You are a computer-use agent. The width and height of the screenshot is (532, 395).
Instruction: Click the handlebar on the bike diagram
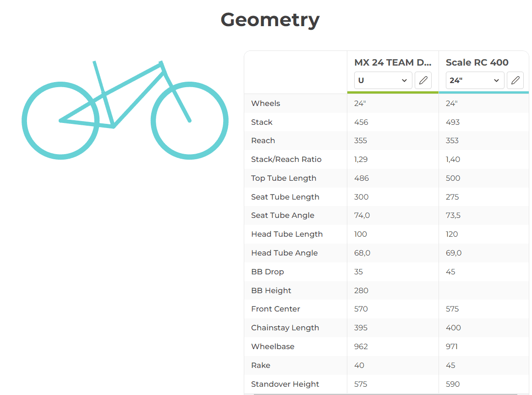point(161,62)
